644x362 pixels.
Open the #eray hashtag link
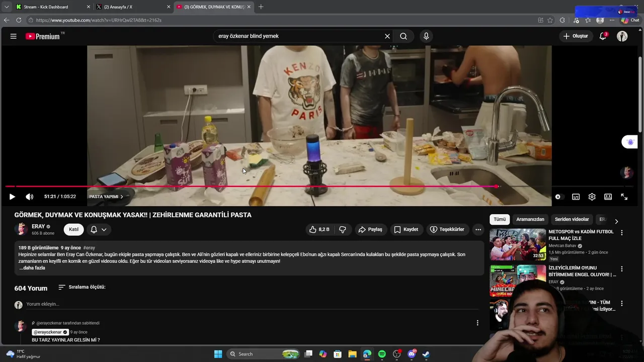pos(89,248)
